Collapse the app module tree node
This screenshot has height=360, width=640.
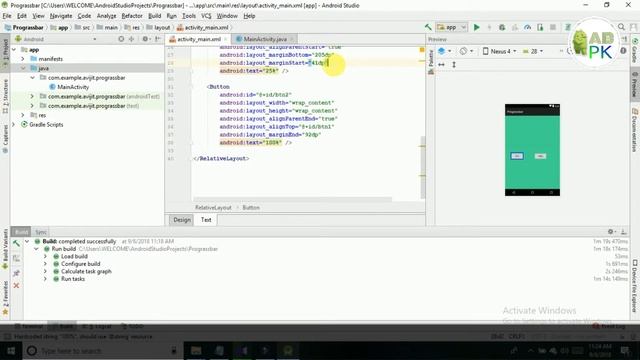pos(15,50)
